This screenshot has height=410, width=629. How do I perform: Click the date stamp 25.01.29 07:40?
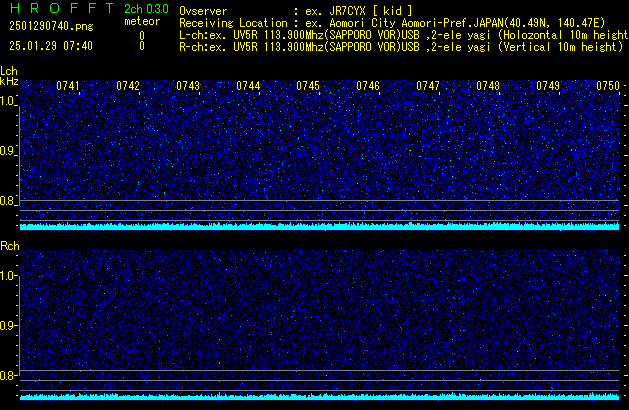pyautogui.click(x=51, y=46)
